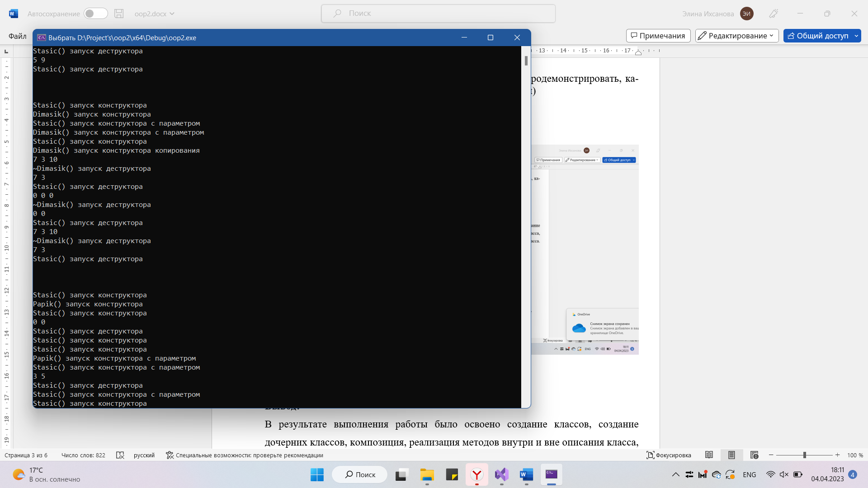Click the 100 % zoom level
Viewport: 868px width, 488px height.
(x=855, y=455)
